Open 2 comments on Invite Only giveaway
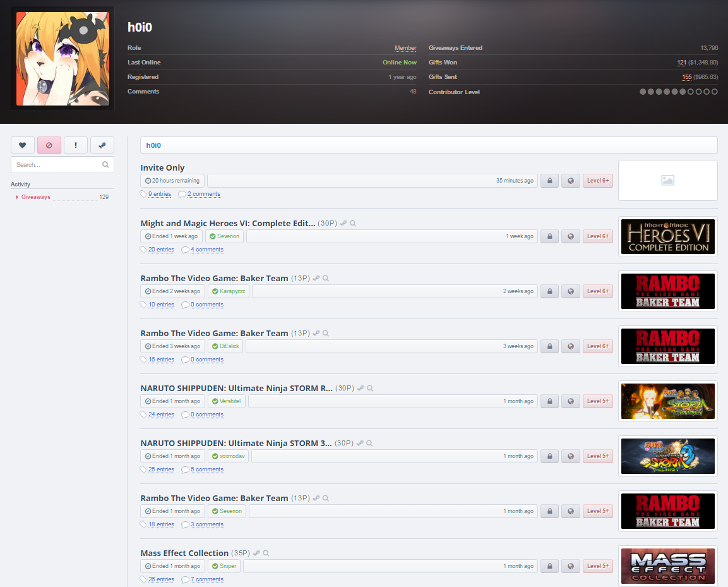The width and height of the screenshot is (728, 587). [x=204, y=194]
